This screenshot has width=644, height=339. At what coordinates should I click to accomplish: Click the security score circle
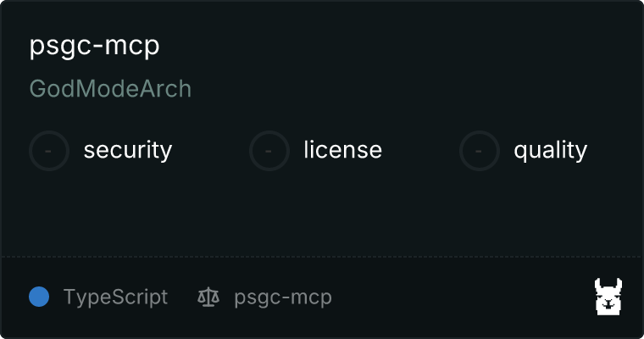49,151
